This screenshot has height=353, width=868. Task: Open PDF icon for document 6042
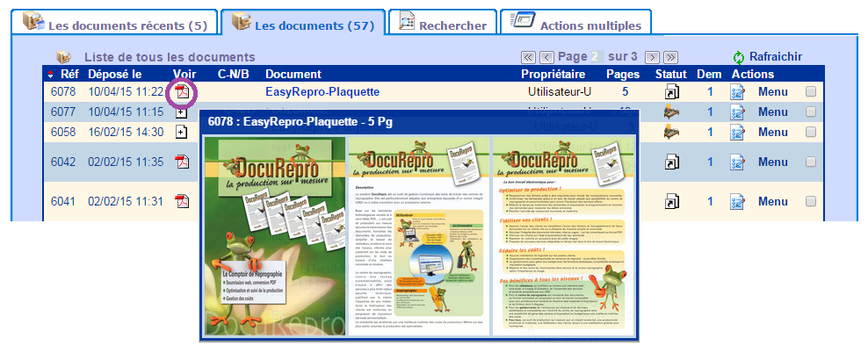[182, 161]
